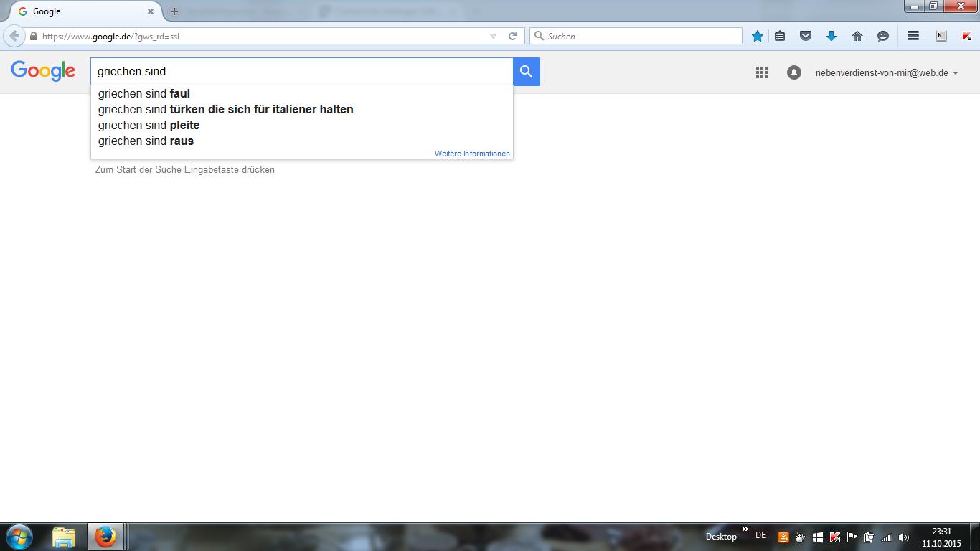Image resolution: width=980 pixels, height=551 pixels.
Task: Expand account menu for nebenverdienst-von-mir@web.de
Action: (956, 73)
